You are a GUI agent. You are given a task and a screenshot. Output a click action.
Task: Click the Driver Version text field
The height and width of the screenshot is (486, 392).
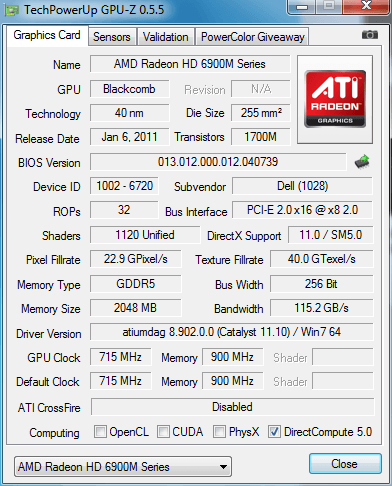point(232,332)
